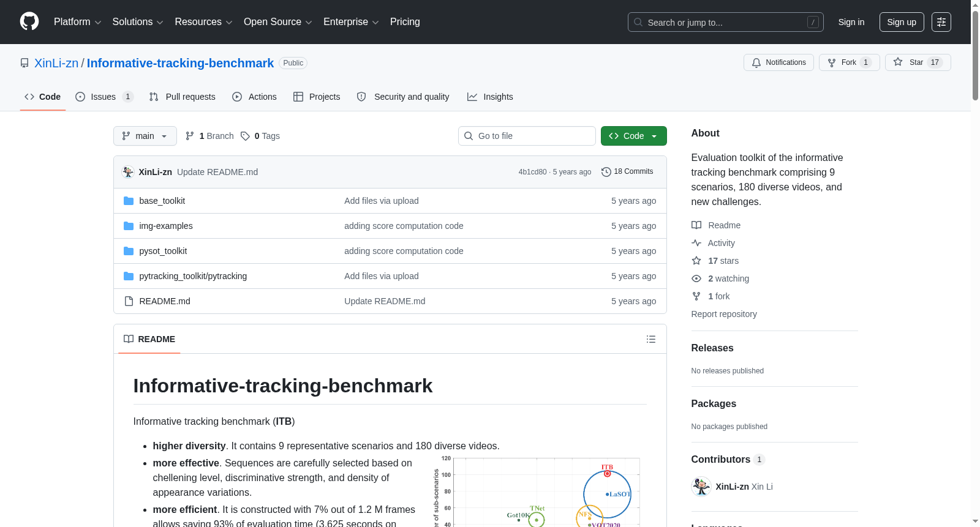Expand the Resources menu
The height and width of the screenshot is (527, 980).
tap(203, 22)
